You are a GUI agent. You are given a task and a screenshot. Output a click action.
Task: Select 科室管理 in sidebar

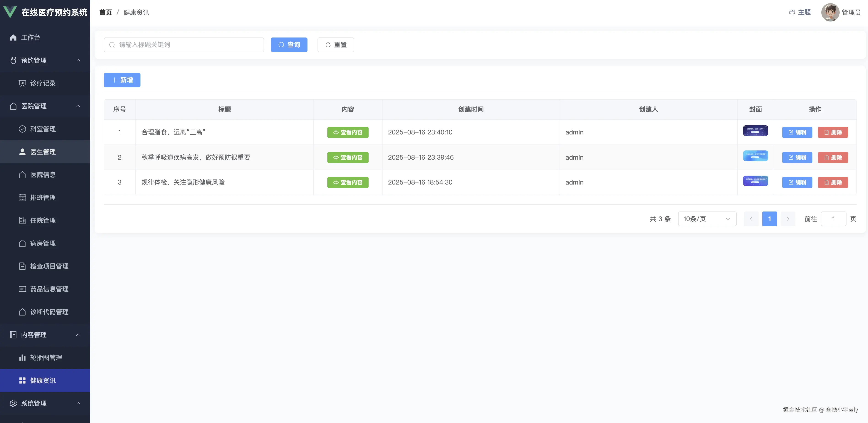coord(43,129)
